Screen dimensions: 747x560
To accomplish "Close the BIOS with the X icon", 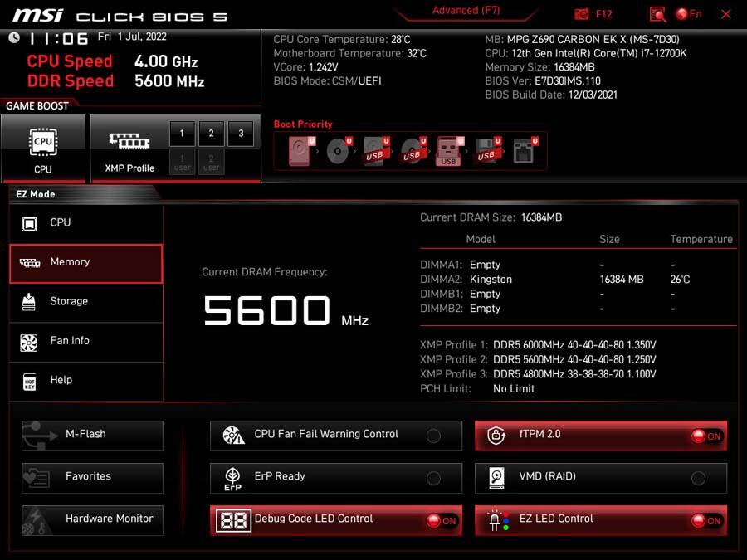I will tap(726, 14).
